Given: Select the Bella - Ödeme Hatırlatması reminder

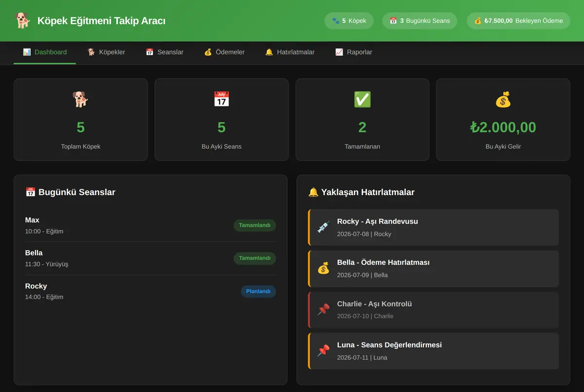Looking at the screenshot, I should pos(434,268).
